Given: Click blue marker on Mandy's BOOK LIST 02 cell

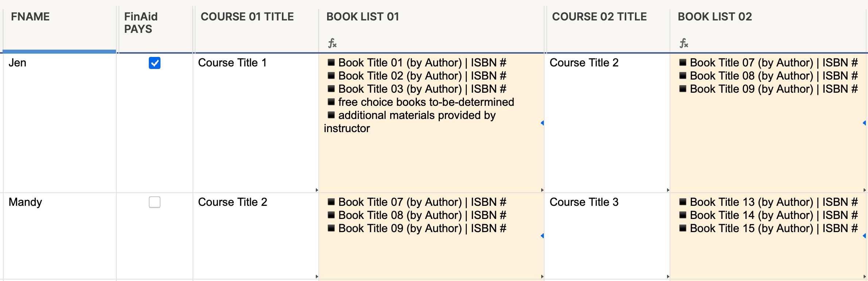Looking at the screenshot, I should [864, 236].
